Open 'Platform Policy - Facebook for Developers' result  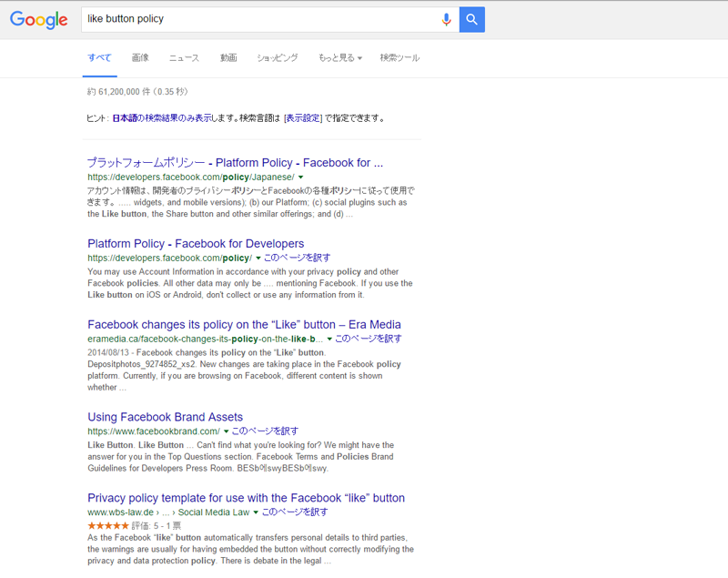click(x=196, y=243)
